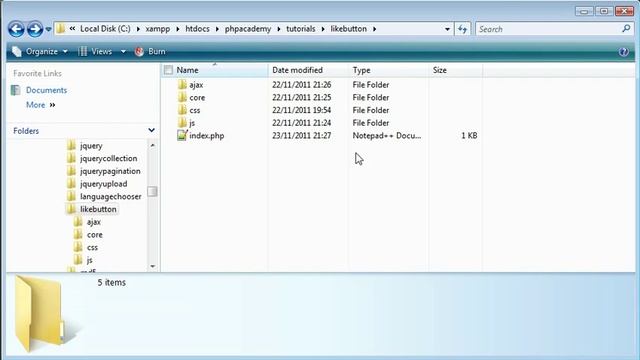
Task: Select Local Disk (C:) in the address path
Action: 105,29
